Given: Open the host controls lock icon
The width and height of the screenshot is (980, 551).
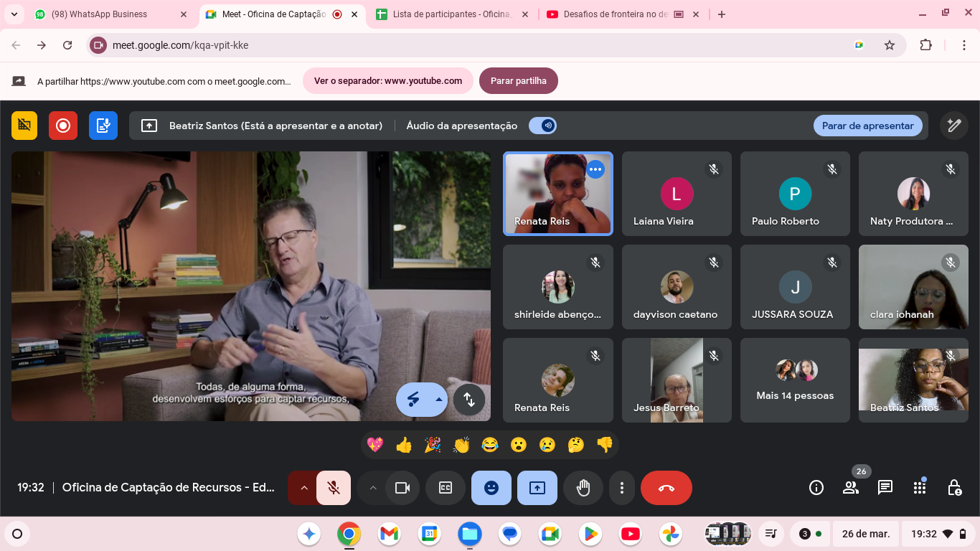Looking at the screenshot, I should 954,488.
